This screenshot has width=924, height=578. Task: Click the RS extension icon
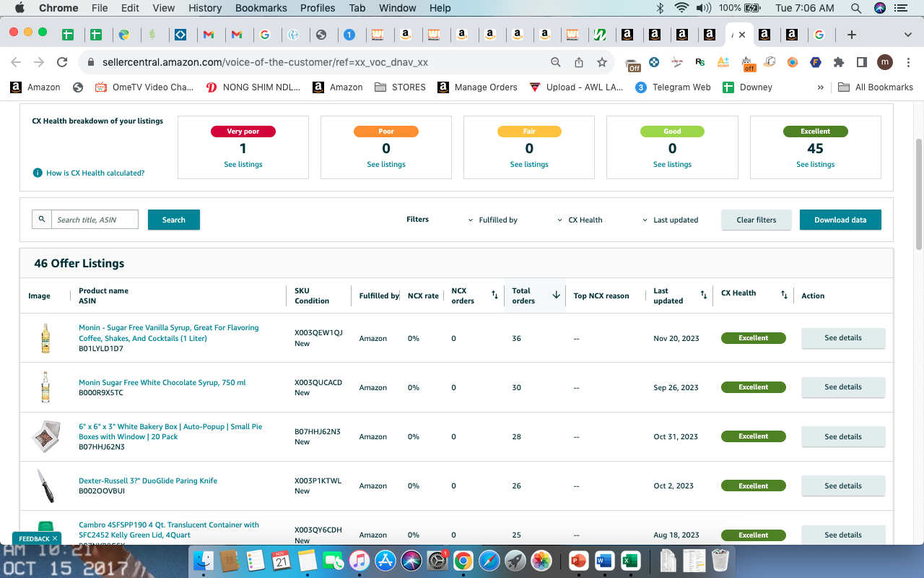699,62
